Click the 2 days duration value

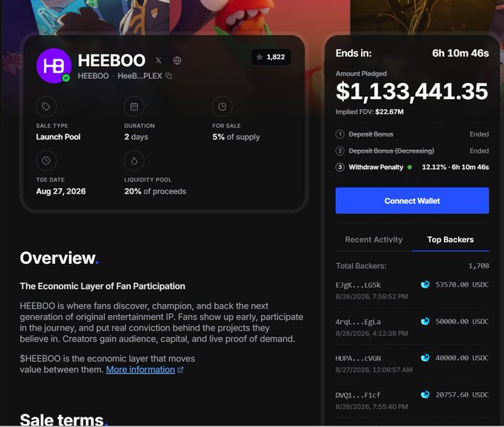coord(136,137)
